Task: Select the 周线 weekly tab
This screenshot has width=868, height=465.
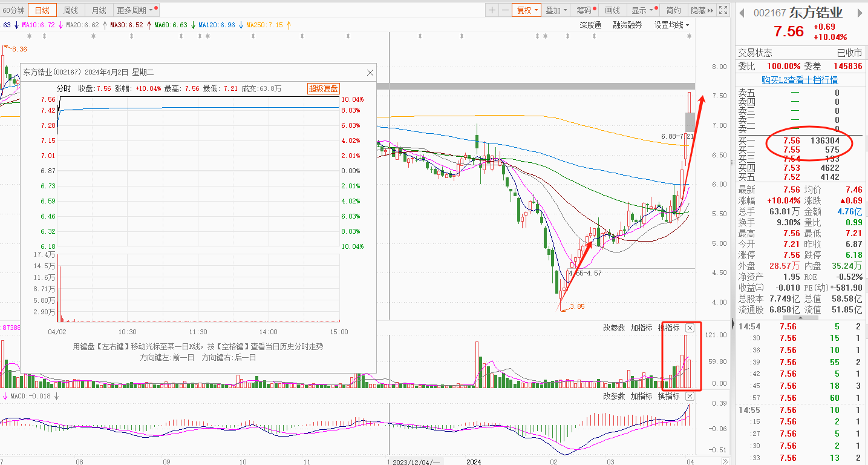Action: coord(71,10)
